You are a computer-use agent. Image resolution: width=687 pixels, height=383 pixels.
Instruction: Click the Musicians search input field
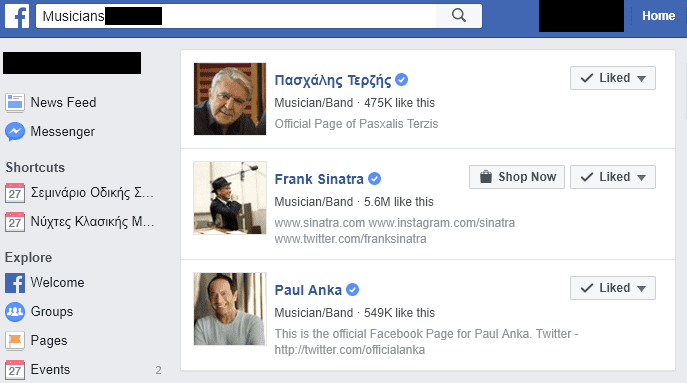pos(236,16)
